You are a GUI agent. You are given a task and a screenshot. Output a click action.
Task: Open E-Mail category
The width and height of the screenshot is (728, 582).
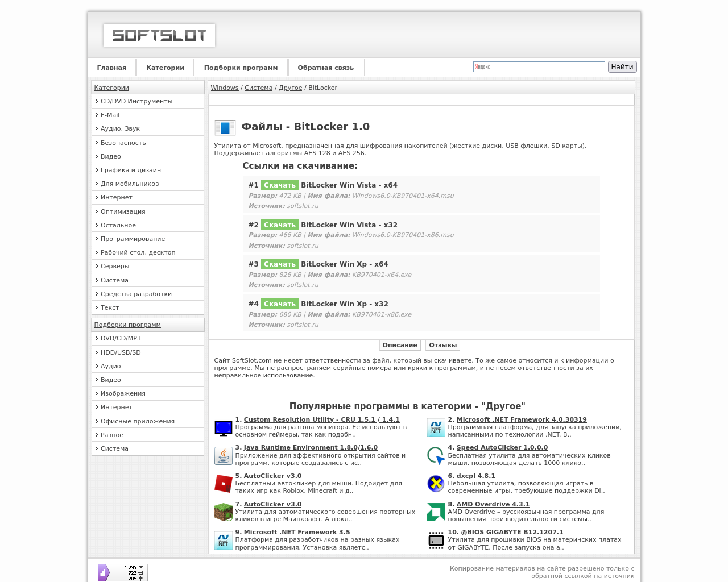(148, 115)
